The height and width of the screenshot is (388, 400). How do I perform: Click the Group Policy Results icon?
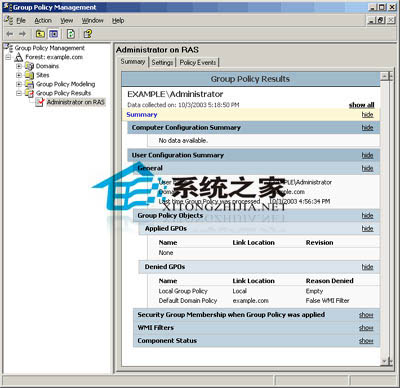pos(29,93)
